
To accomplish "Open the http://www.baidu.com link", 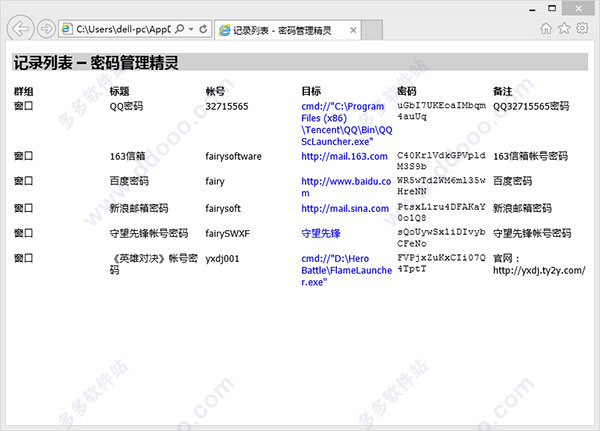I will (x=346, y=187).
